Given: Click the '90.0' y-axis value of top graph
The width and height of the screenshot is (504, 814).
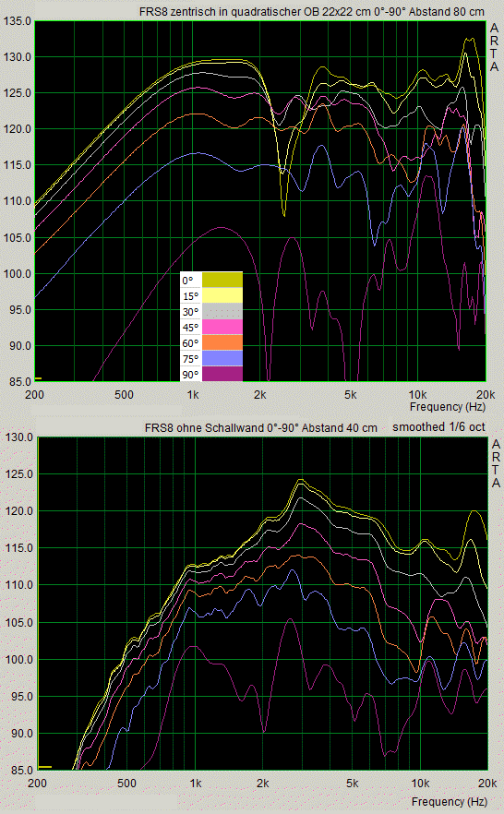Looking at the screenshot, I should coord(18,346).
